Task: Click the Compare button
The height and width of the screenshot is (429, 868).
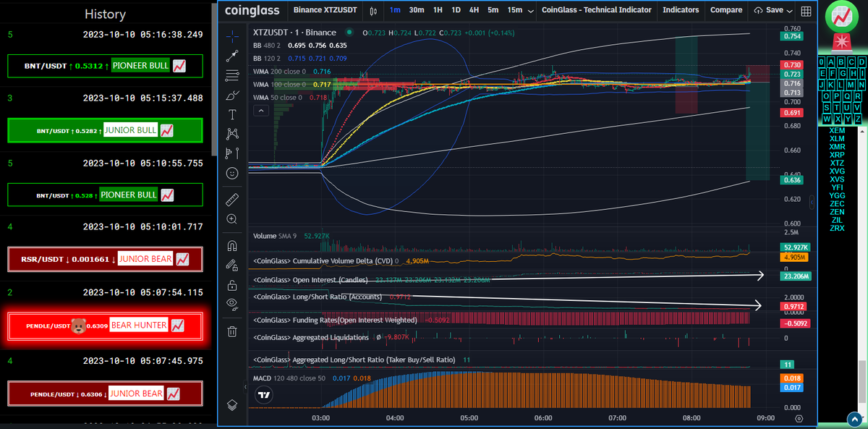Action: 726,10
